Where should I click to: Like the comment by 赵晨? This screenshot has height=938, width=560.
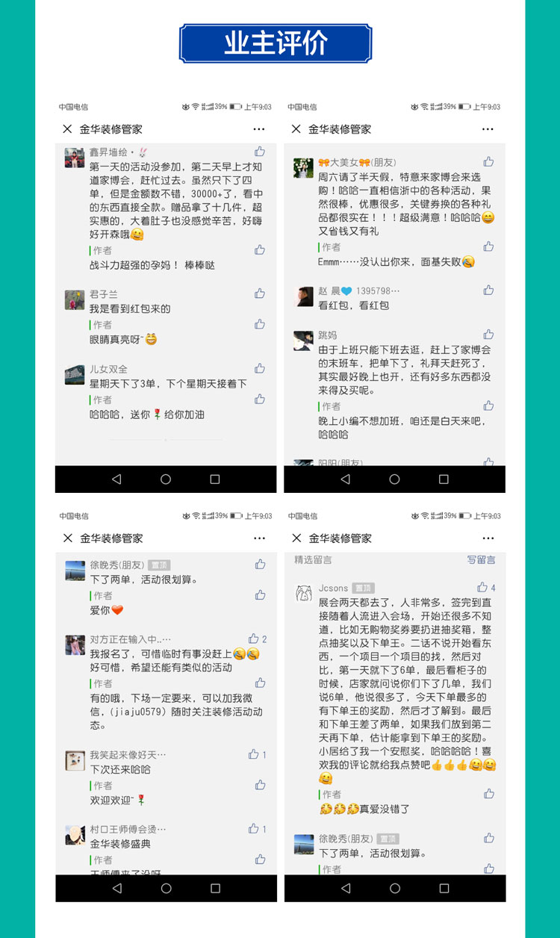(488, 290)
